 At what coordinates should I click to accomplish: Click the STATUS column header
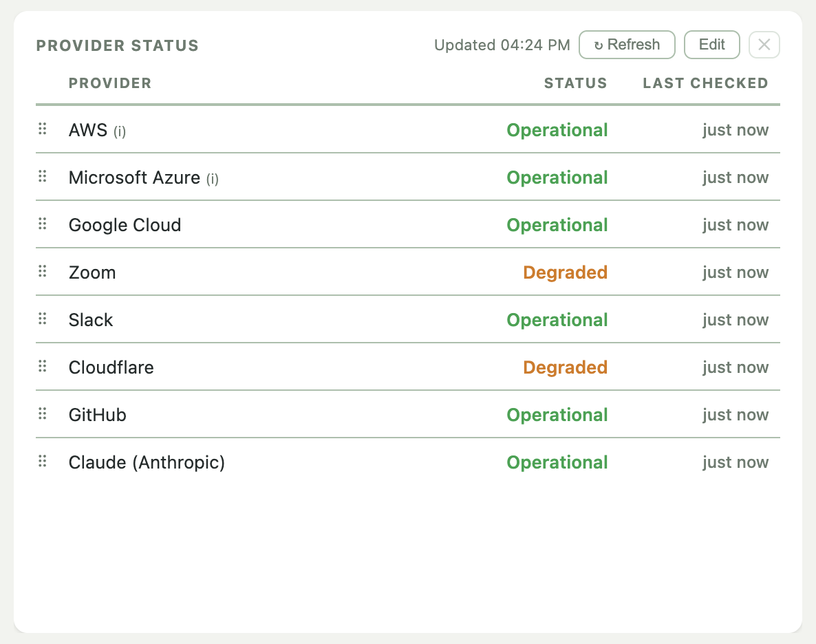pos(576,83)
